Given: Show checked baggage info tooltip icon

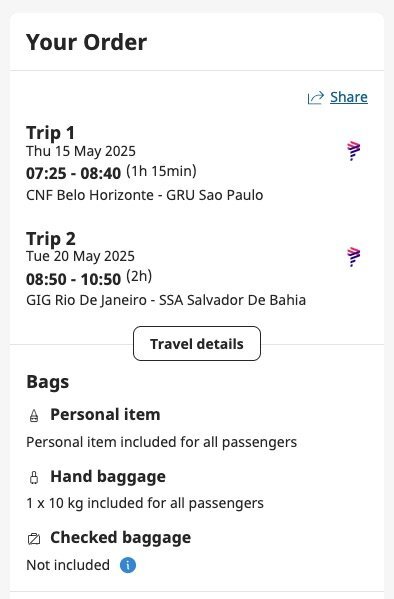Looking at the screenshot, I should (128, 565).
